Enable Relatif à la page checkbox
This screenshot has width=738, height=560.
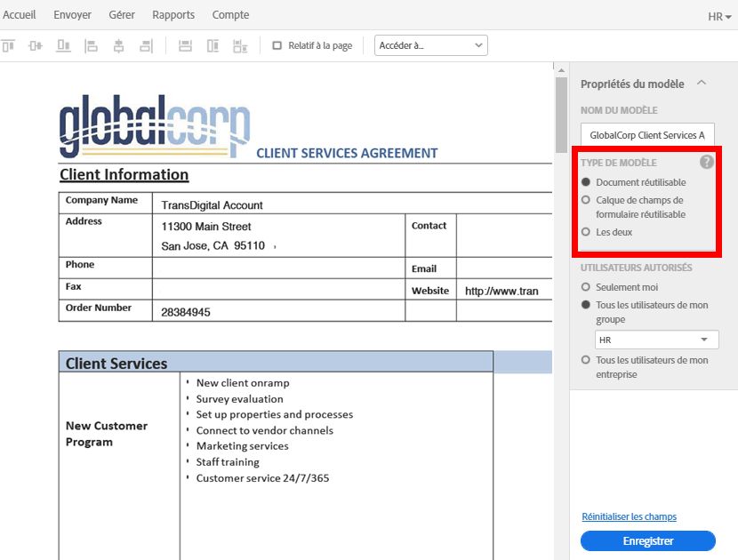pos(277,45)
